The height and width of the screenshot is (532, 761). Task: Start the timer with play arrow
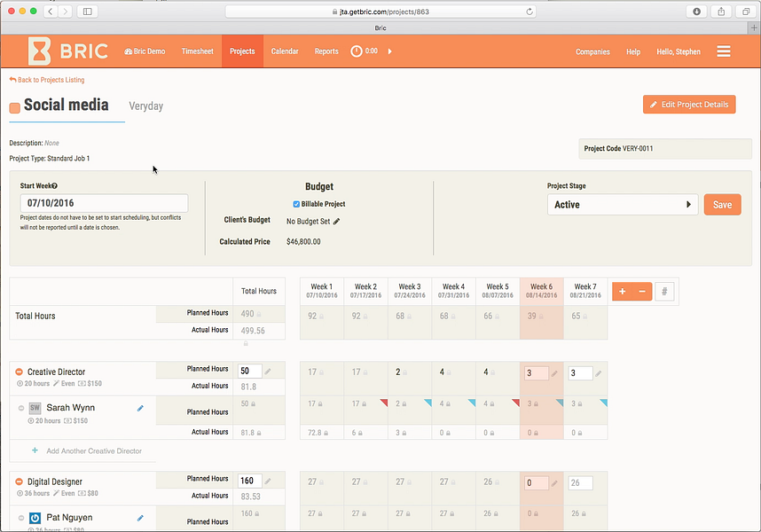(x=389, y=51)
